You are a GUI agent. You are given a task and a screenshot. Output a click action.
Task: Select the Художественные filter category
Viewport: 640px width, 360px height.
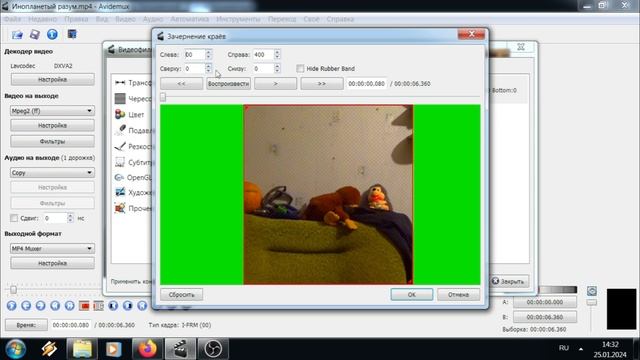(133, 193)
